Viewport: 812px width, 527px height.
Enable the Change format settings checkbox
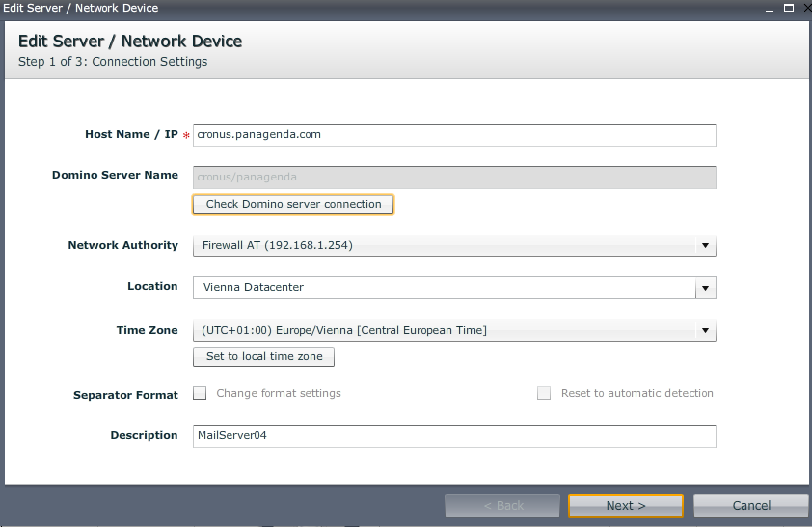click(200, 393)
